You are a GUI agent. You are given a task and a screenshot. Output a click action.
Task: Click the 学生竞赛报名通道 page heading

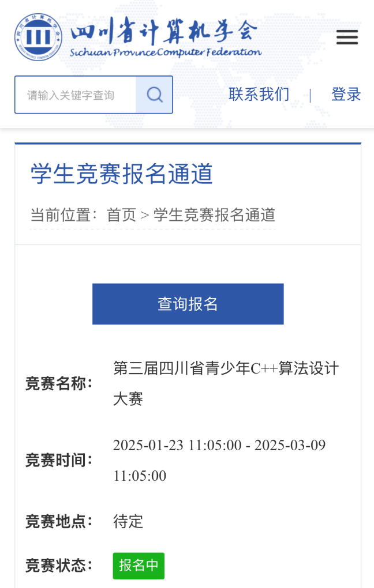pos(122,174)
